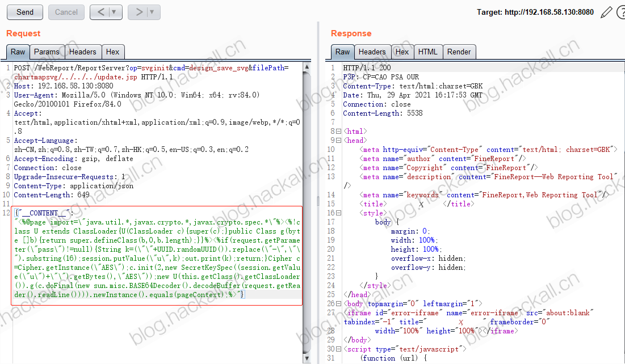Click the Response panel heading

point(351,33)
